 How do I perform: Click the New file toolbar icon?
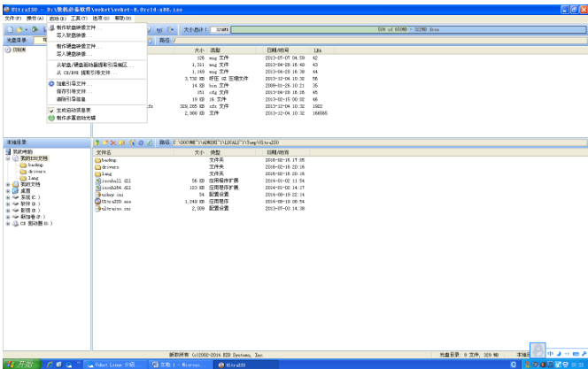coord(10,29)
